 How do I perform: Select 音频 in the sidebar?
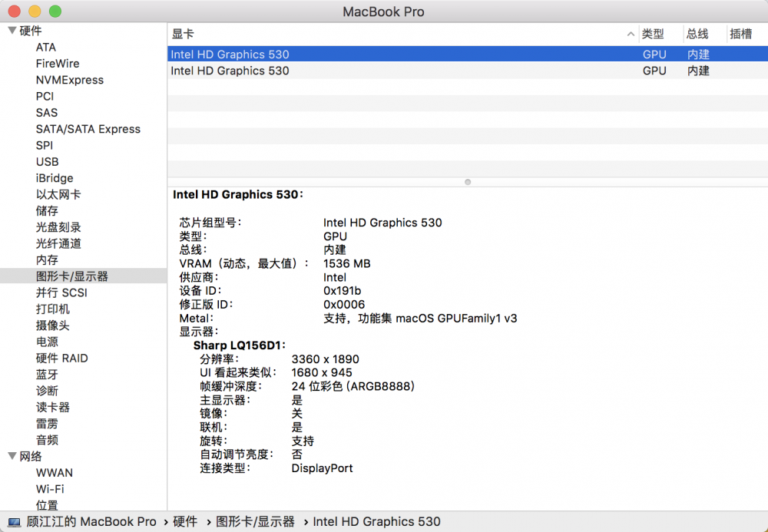click(x=47, y=440)
